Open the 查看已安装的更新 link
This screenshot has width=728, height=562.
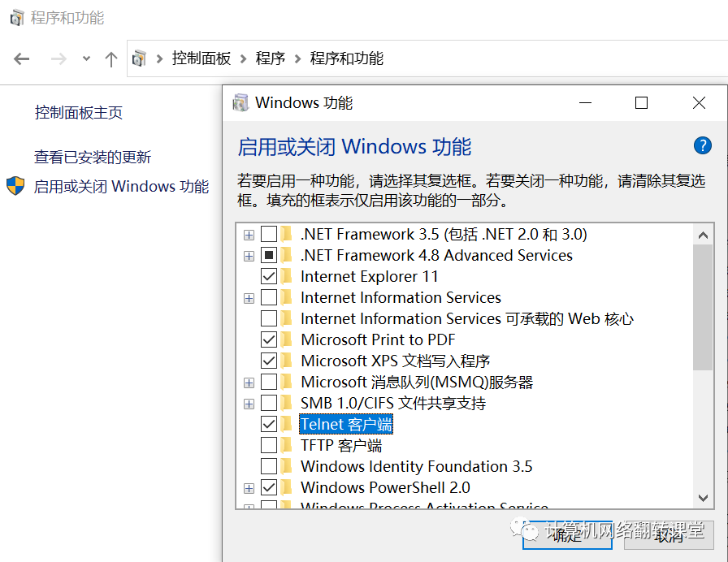93,157
